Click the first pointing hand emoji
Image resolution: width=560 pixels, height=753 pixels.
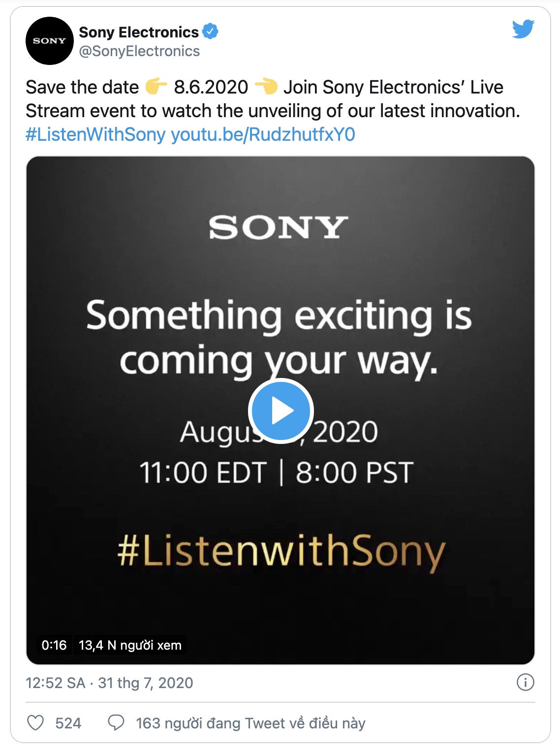(x=156, y=87)
